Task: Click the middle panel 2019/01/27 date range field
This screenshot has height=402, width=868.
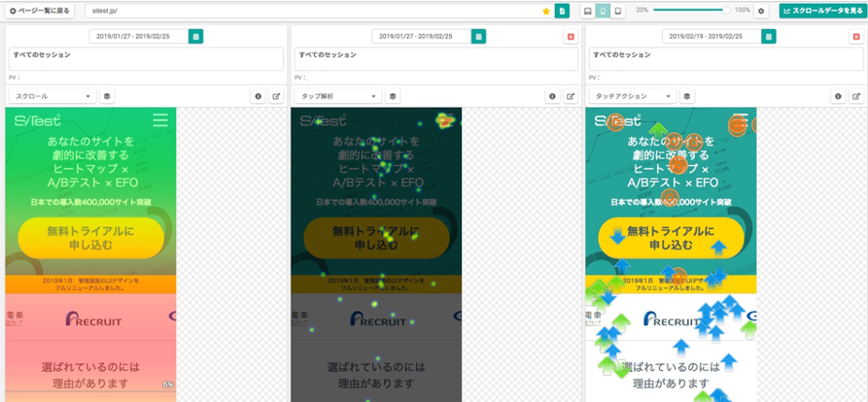Action: tap(421, 37)
